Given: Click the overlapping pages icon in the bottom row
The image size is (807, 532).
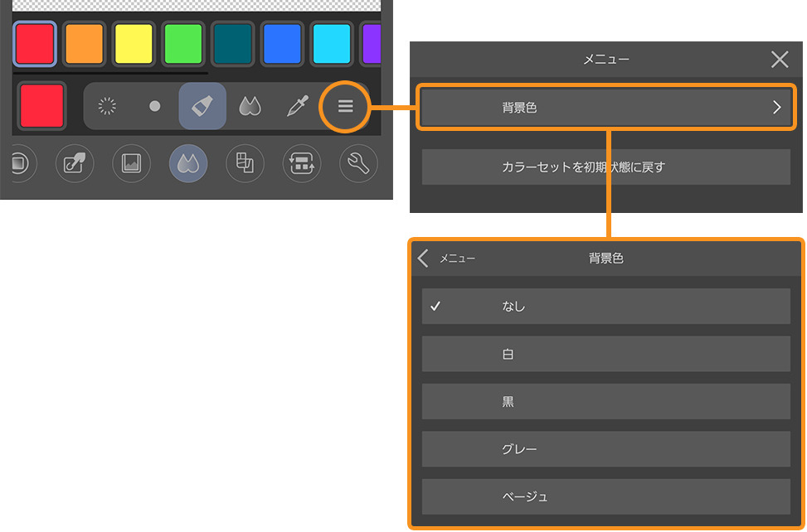Looking at the screenshot, I should coord(245,163).
